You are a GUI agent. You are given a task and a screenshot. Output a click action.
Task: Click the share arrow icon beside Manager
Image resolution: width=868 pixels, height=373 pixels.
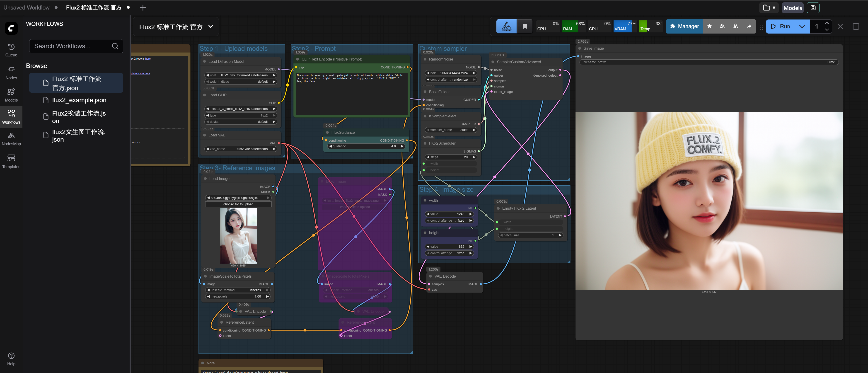click(x=749, y=26)
